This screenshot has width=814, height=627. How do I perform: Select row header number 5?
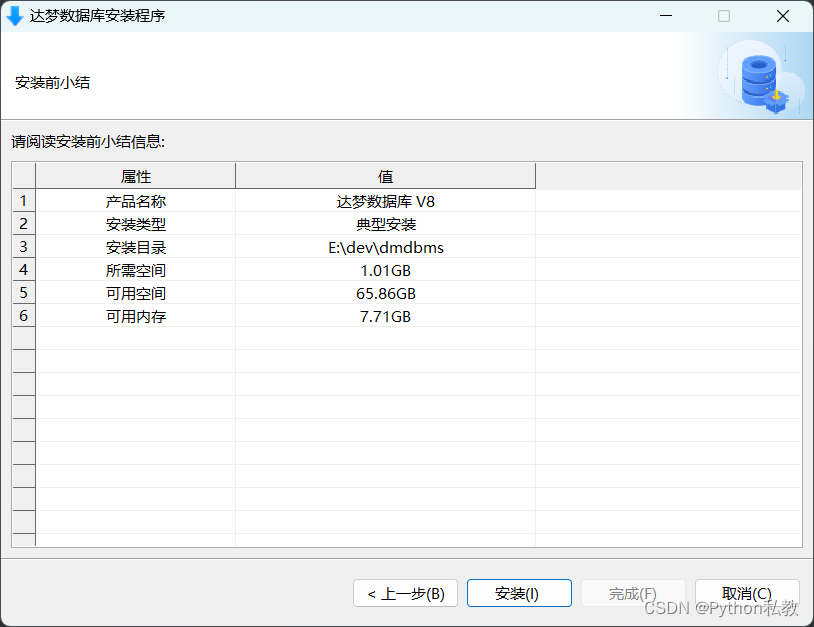[x=23, y=292]
